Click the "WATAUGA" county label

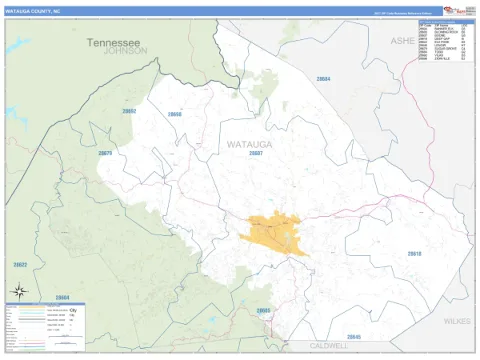(249, 144)
